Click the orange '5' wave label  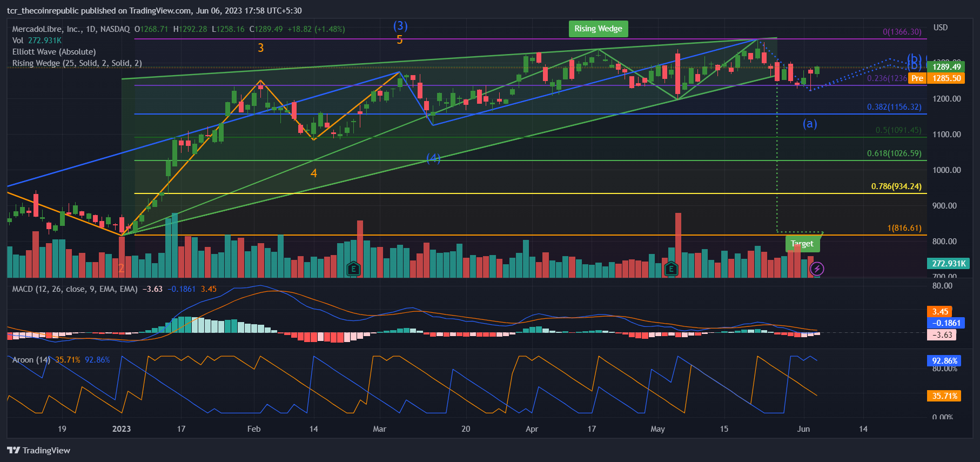400,39
